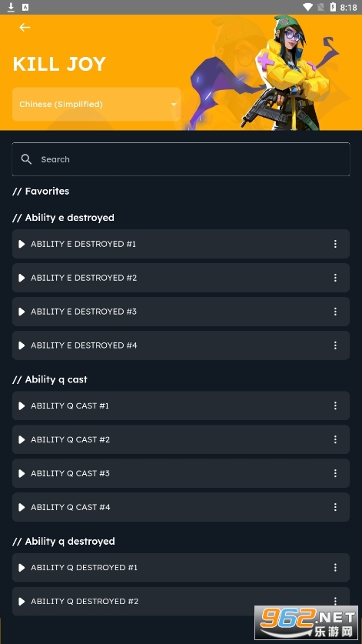This screenshot has height=644, width=362.
Task: Play Ability E Destroyed #1 sound
Action: (x=22, y=244)
